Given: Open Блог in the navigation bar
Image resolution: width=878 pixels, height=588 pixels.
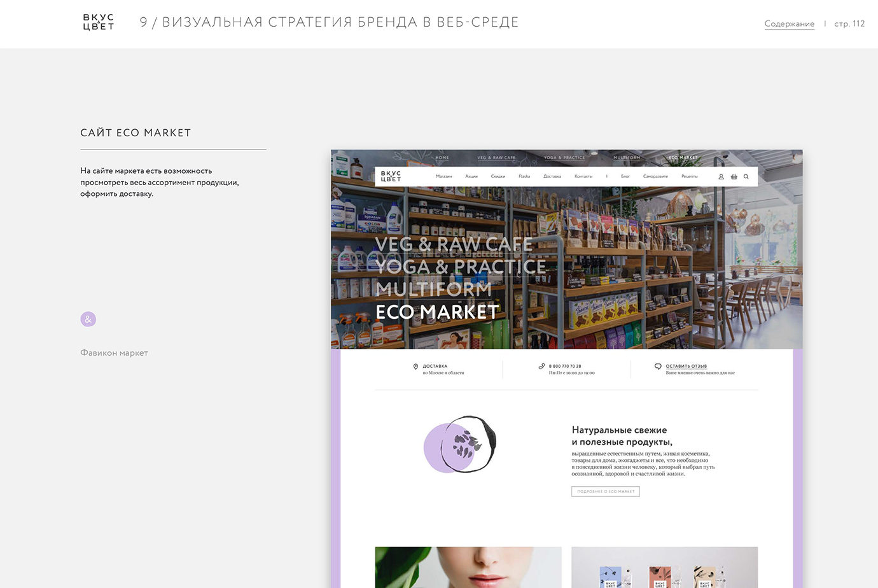Looking at the screenshot, I should pyautogui.click(x=625, y=176).
